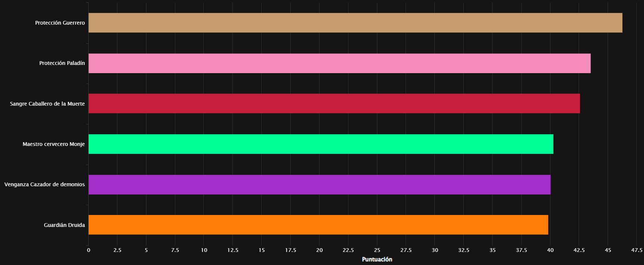Click the 'Puntuación' axis title
This screenshot has height=265, width=644.
[x=377, y=259]
